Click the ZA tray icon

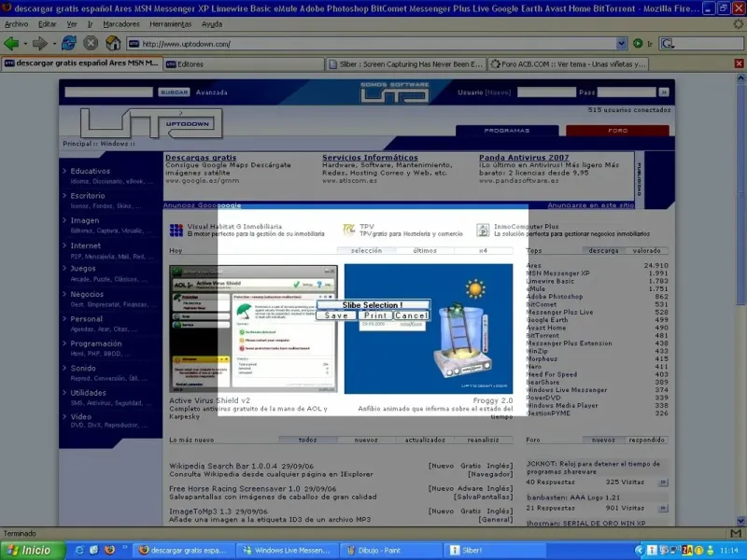(687, 551)
